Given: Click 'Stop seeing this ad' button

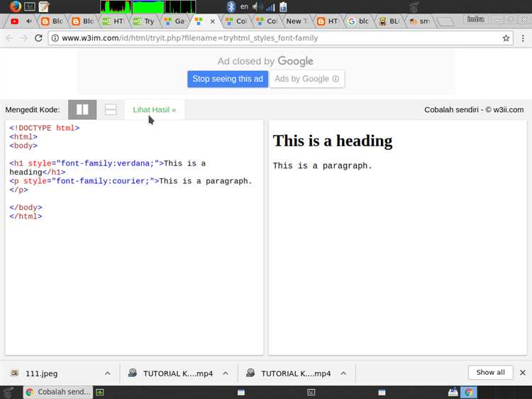Looking at the screenshot, I should [x=228, y=79].
